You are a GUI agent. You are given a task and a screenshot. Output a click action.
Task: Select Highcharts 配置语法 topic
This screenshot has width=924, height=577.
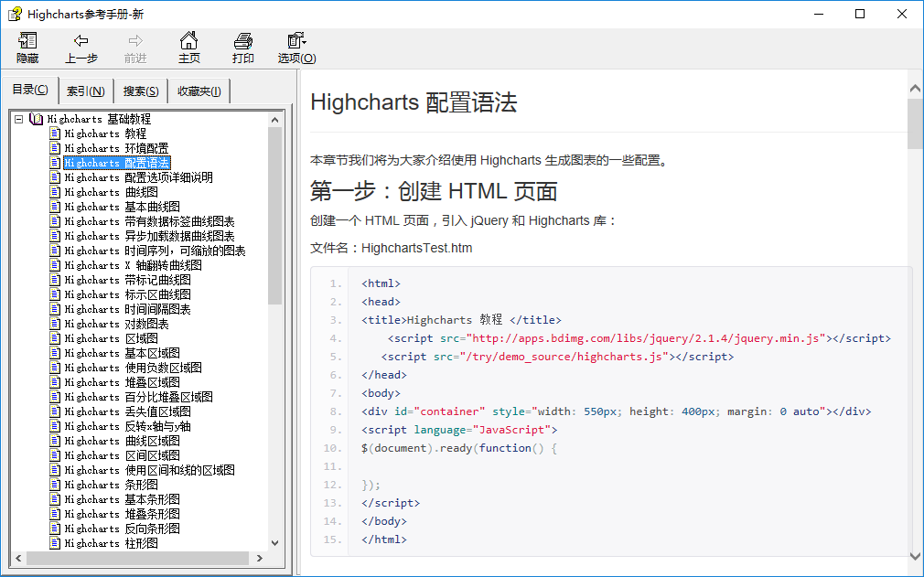tap(117, 163)
